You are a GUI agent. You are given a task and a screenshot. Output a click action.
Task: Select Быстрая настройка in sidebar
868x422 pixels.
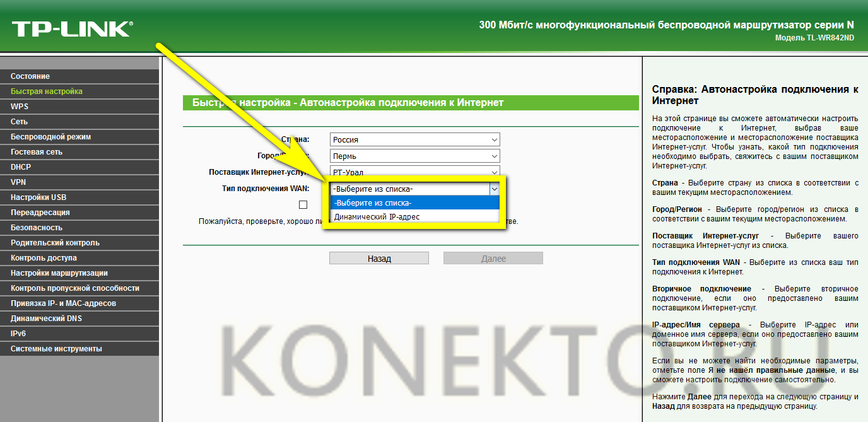coord(79,91)
